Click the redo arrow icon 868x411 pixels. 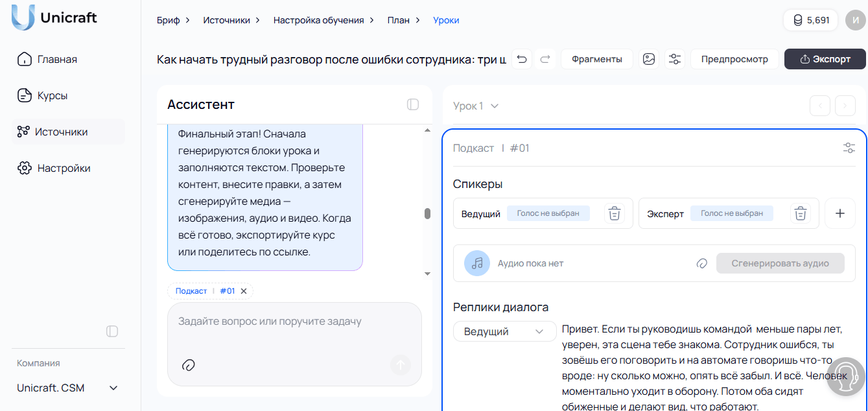545,59
